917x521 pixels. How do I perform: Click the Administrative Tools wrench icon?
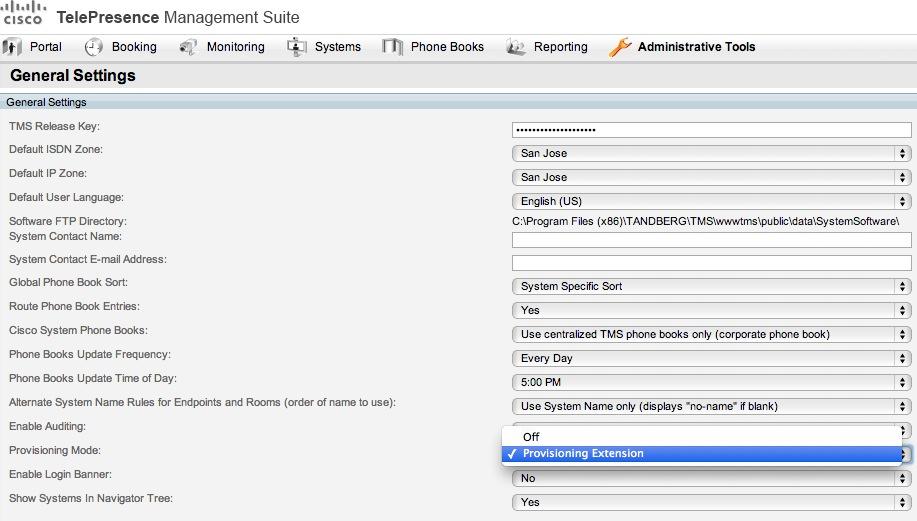pyautogui.click(x=620, y=47)
